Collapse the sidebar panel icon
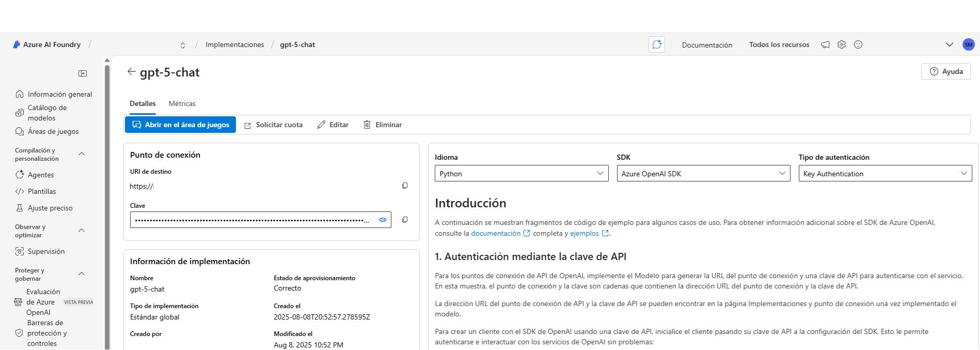This screenshot has width=980, height=350. [x=83, y=73]
